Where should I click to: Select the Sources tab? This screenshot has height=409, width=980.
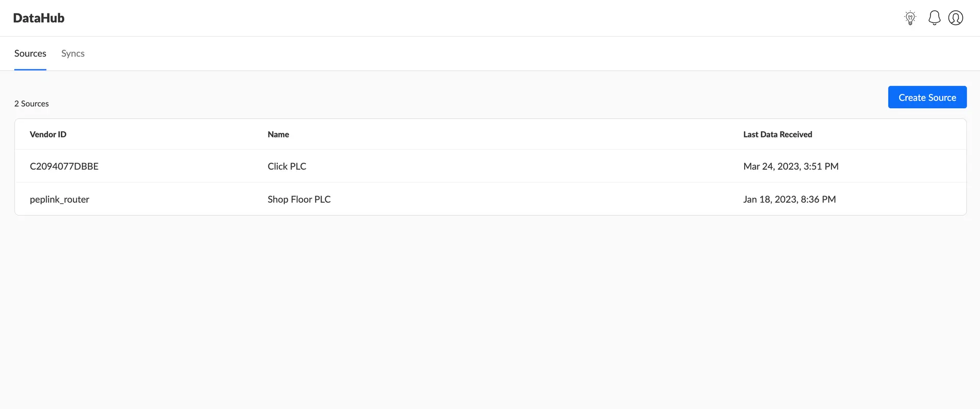tap(30, 54)
